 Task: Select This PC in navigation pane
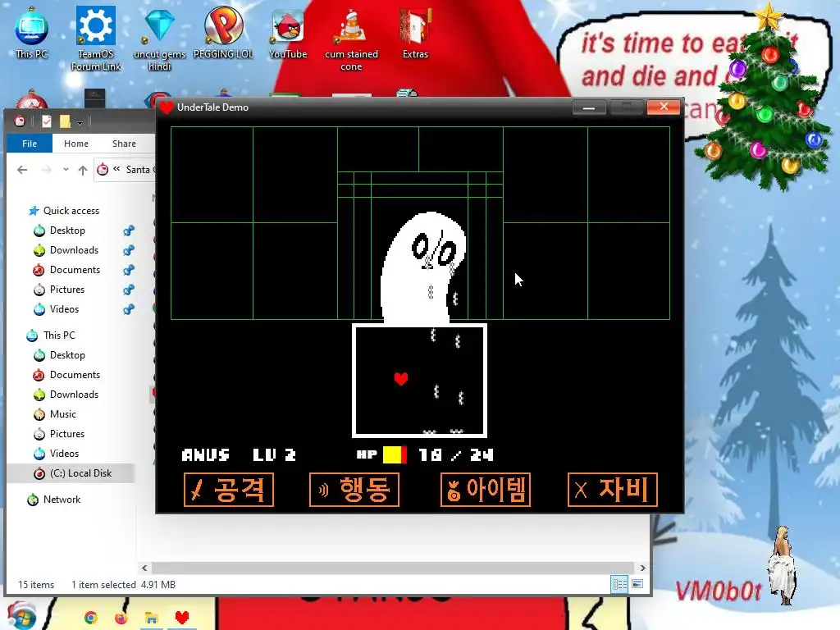59,336
